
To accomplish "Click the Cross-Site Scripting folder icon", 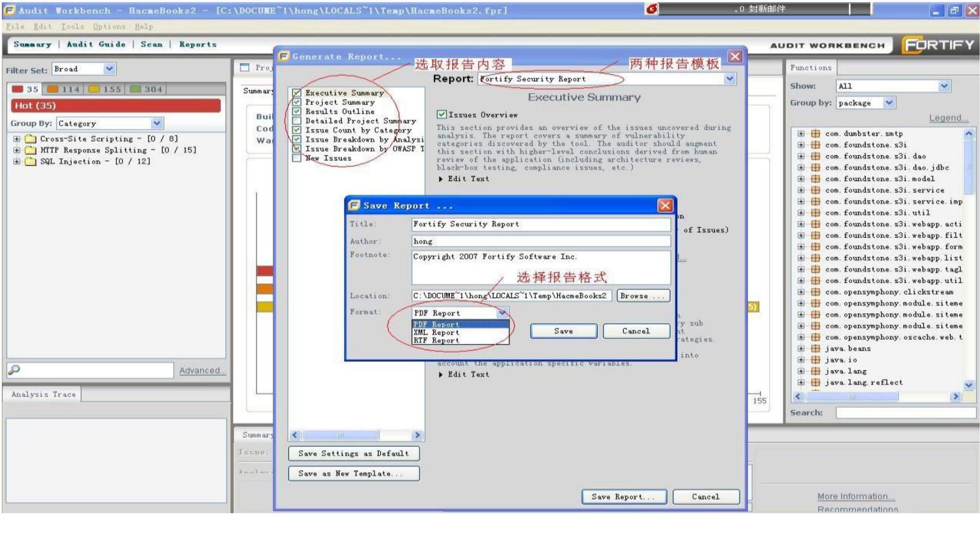I will (x=30, y=139).
